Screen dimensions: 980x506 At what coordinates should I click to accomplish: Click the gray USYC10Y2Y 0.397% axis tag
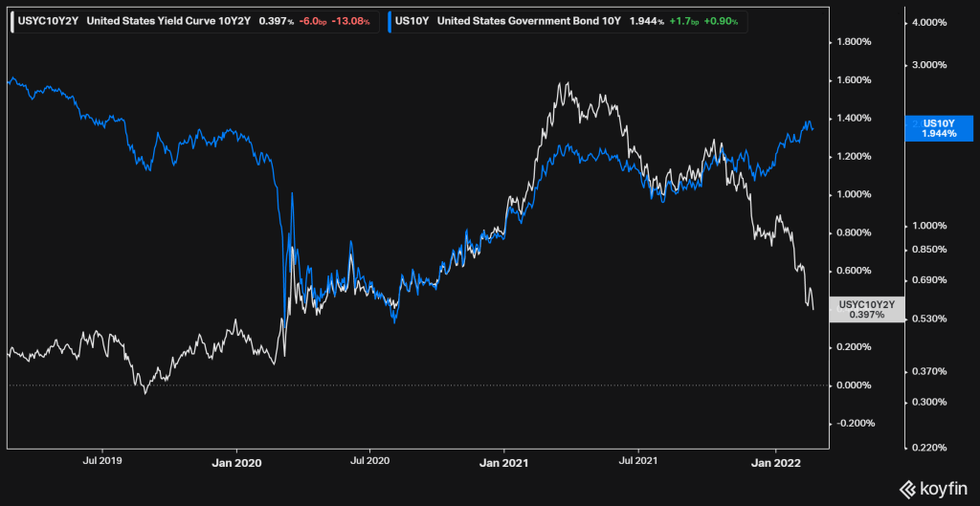(866, 309)
